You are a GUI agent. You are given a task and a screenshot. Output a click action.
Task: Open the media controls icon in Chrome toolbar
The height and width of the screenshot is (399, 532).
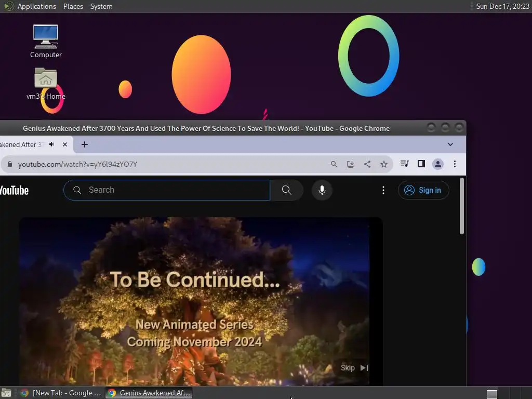coord(404,164)
